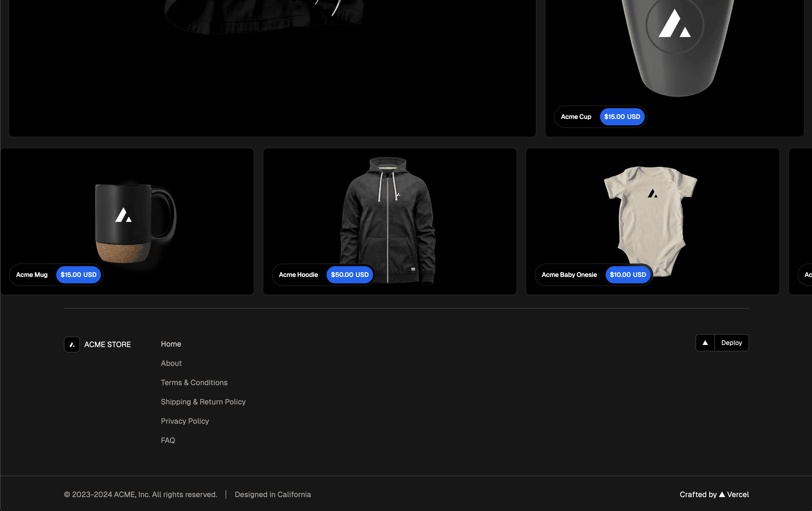Open the About page
This screenshot has height=511, width=812.
pos(171,363)
